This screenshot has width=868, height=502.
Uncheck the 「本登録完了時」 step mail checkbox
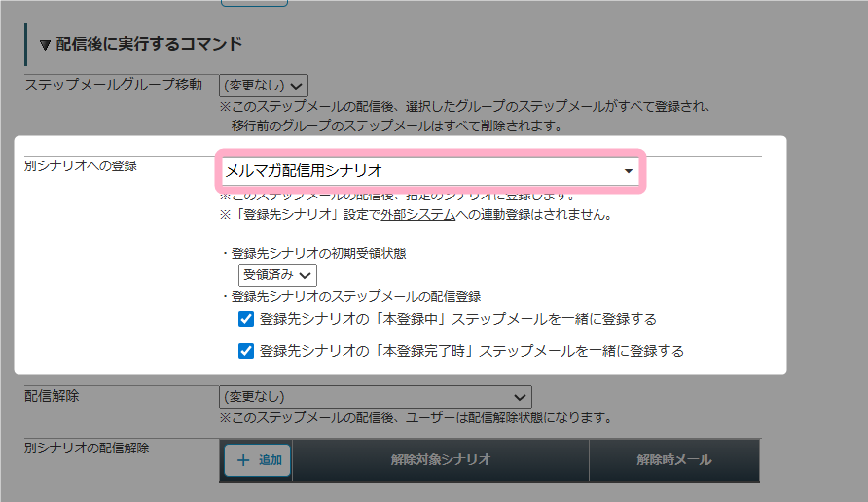(x=246, y=351)
